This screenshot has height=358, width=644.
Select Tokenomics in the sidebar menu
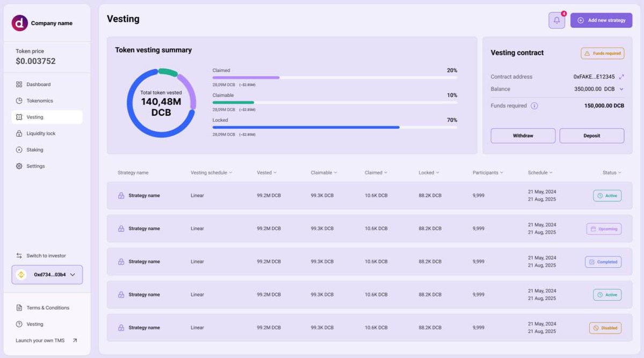38,100
